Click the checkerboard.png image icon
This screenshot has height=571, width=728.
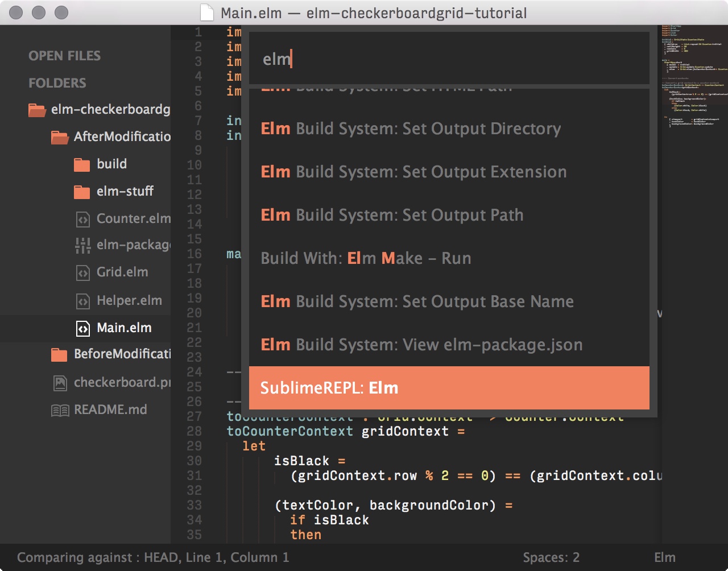(x=61, y=383)
